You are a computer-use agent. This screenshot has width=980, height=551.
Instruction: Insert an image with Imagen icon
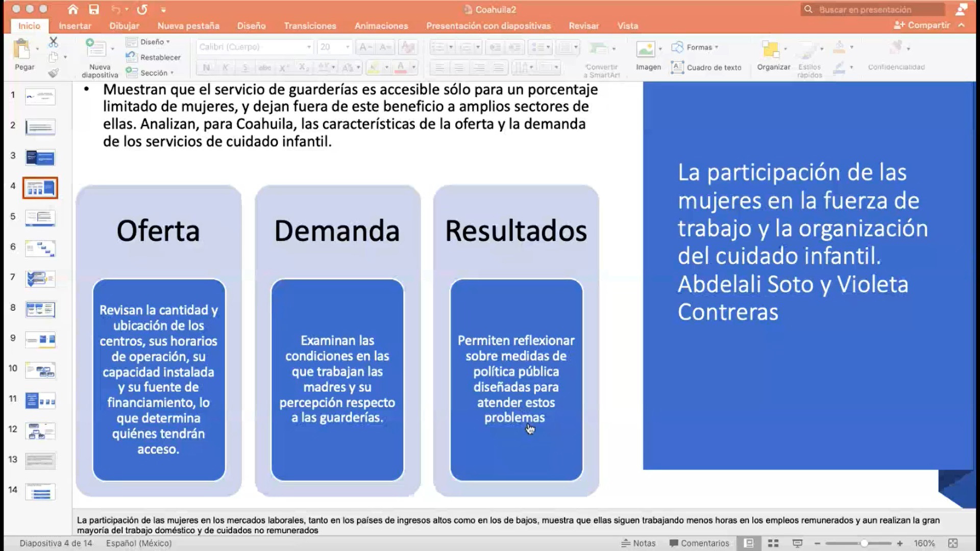tap(646, 50)
